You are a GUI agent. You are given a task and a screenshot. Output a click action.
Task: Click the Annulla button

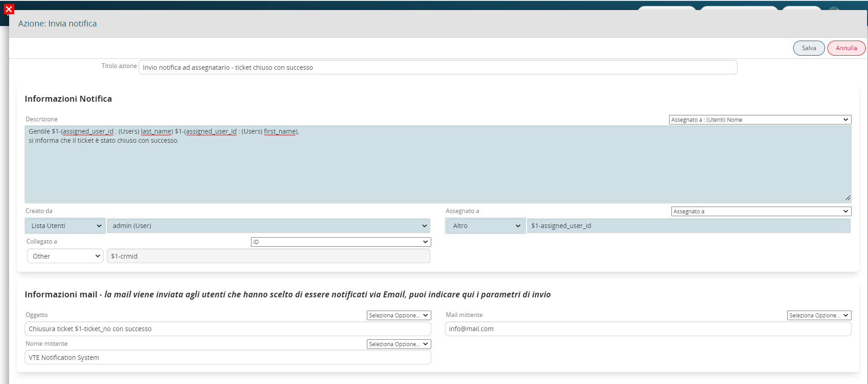846,48
